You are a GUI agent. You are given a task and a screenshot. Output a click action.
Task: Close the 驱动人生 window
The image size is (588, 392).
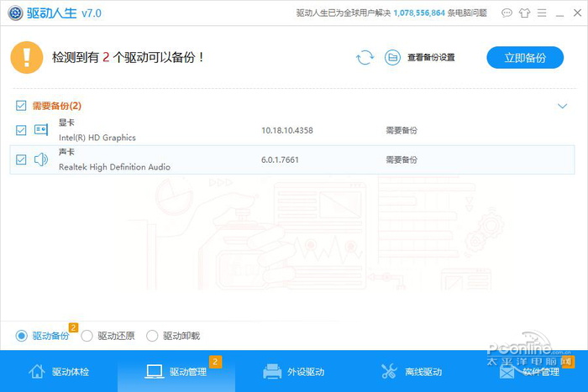click(578, 13)
